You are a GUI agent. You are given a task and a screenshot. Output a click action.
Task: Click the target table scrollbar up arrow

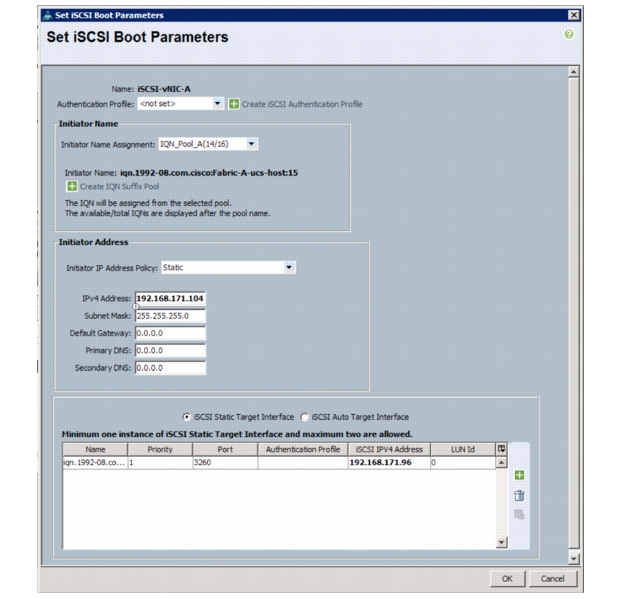click(502, 462)
